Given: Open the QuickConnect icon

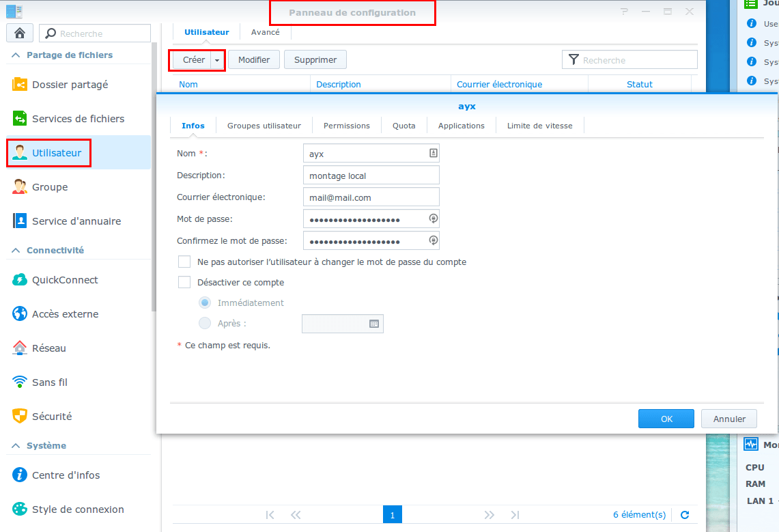Looking at the screenshot, I should tap(19, 280).
